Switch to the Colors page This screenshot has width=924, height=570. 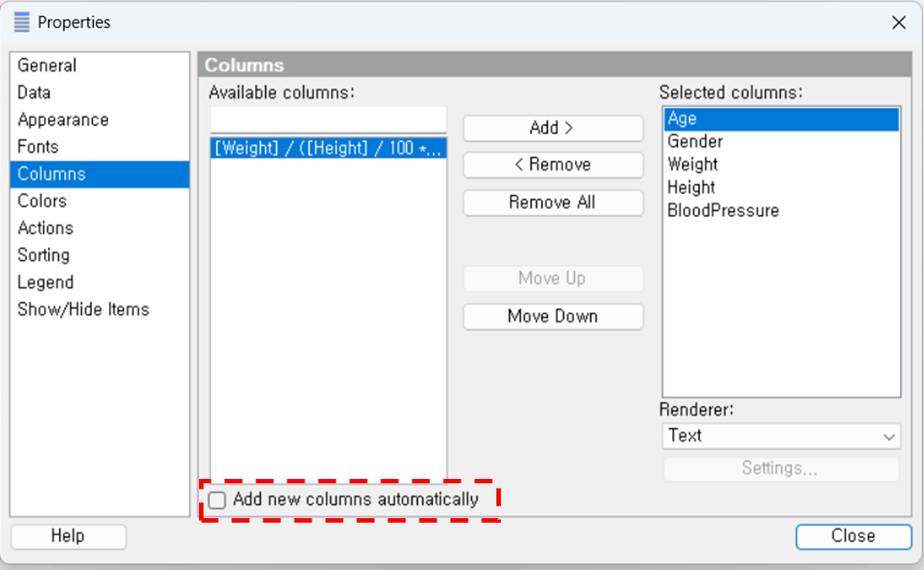(100, 201)
